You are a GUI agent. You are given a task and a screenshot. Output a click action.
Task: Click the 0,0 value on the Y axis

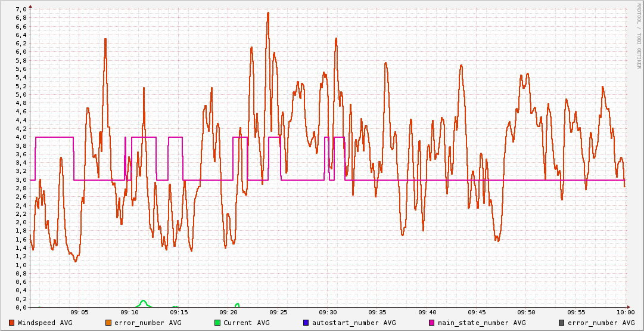coord(20,308)
